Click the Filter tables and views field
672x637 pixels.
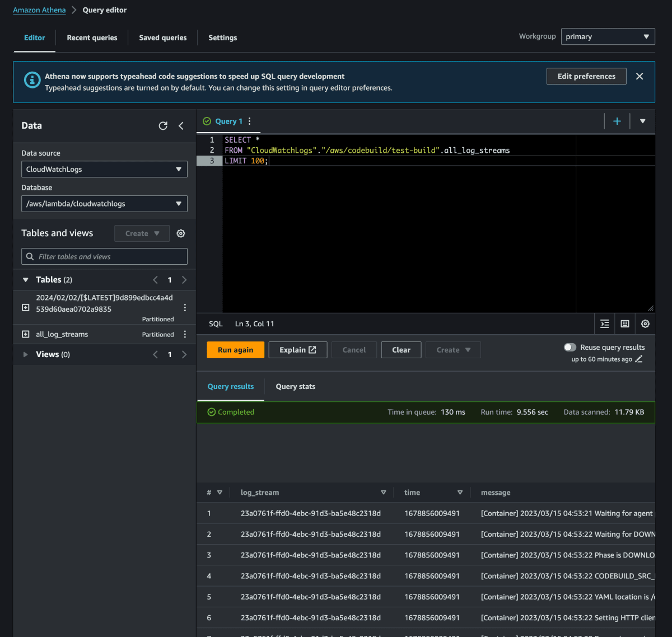click(104, 257)
